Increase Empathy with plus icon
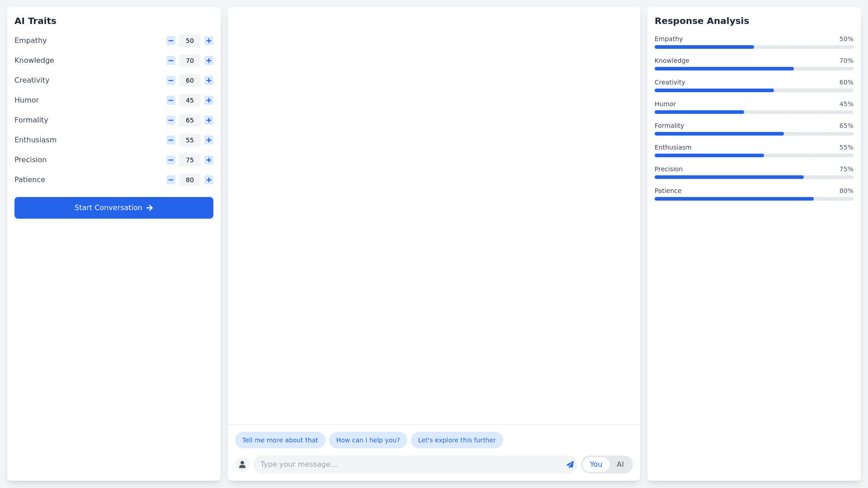The width and height of the screenshot is (868, 488). click(208, 41)
